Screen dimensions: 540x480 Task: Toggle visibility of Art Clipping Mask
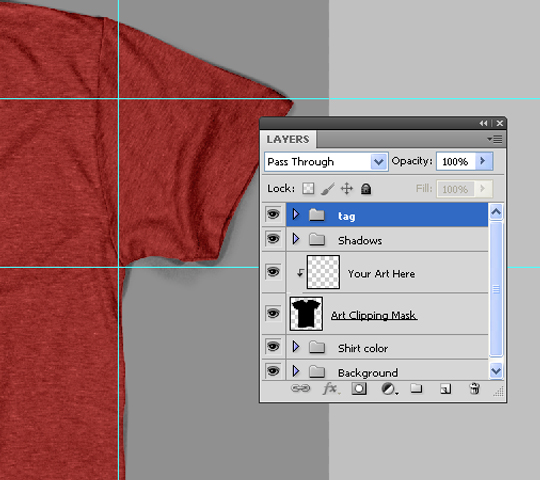[273, 313]
